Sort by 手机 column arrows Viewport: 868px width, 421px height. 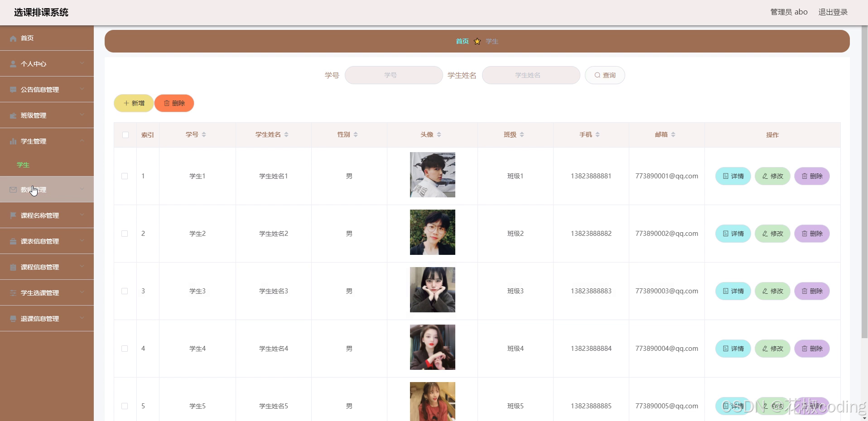pyautogui.click(x=598, y=134)
